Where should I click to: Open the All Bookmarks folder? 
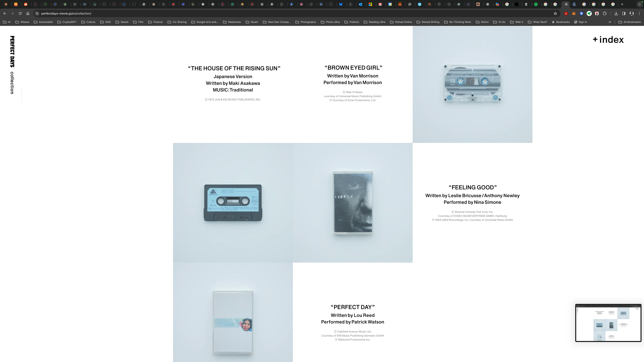coord(630,22)
